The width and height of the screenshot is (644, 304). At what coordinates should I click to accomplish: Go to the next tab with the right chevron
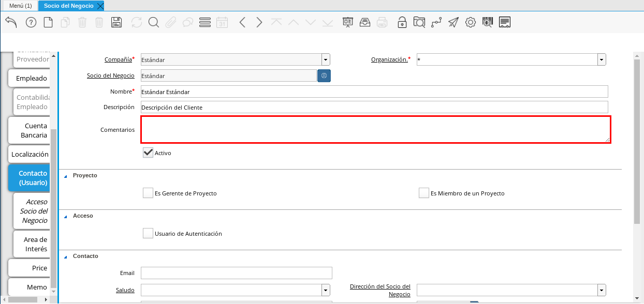(x=259, y=22)
